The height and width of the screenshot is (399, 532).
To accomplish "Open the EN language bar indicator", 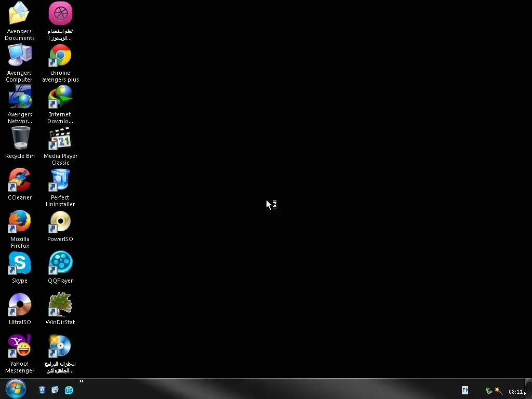I will (x=465, y=390).
